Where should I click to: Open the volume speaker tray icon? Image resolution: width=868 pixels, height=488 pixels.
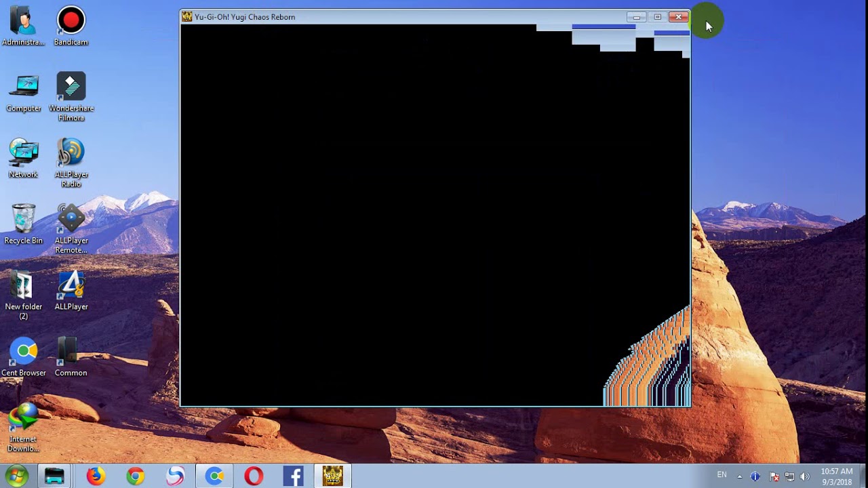coord(805,476)
